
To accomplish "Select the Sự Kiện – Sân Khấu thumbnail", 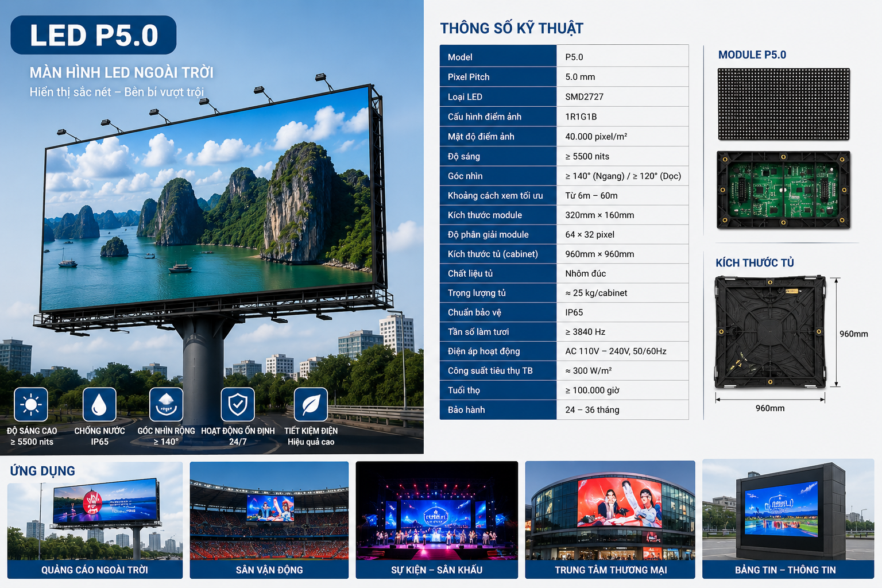I will coord(437,520).
